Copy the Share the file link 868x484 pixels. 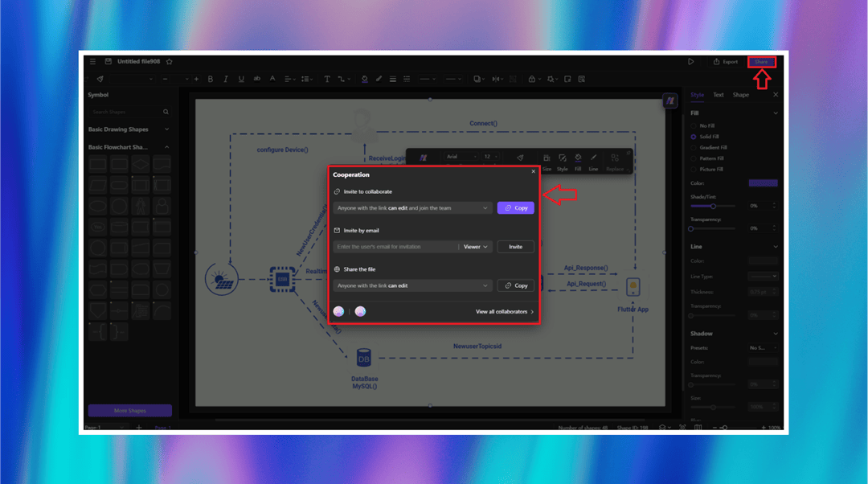[x=515, y=285]
